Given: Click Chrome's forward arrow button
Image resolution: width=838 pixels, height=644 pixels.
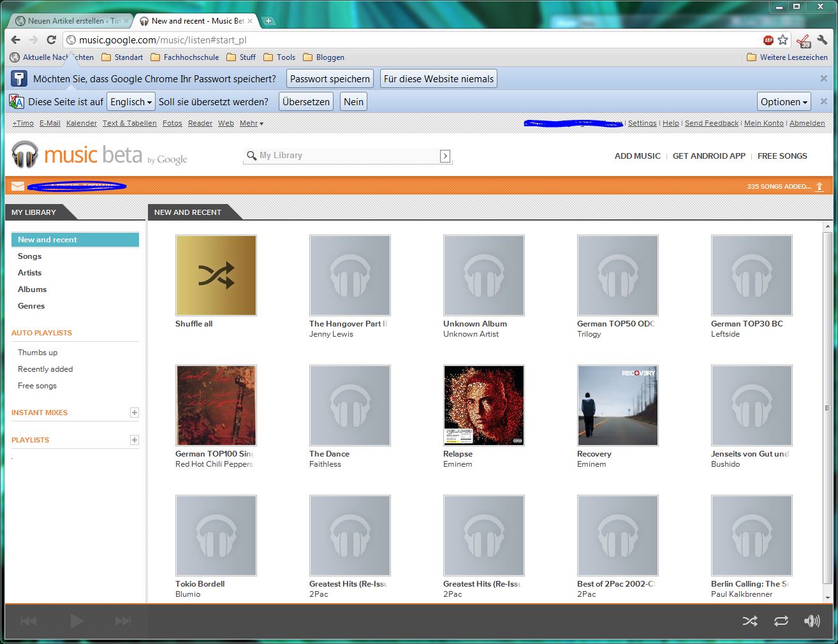Looking at the screenshot, I should [x=34, y=40].
